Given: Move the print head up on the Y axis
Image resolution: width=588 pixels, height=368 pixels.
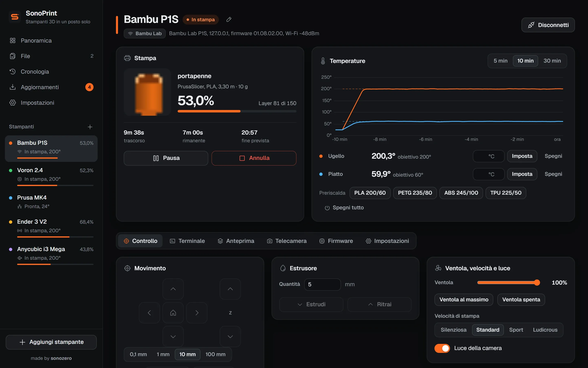Looking at the screenshot, I should pyautogui.click(x=173, y=289).
